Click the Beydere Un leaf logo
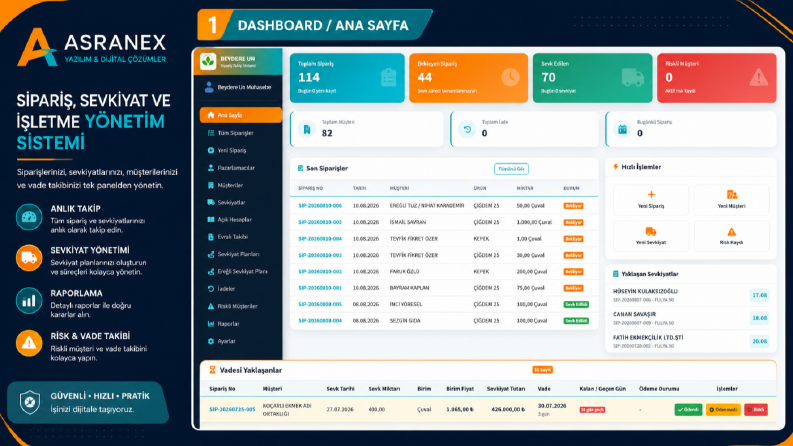 tap(208, 61)
